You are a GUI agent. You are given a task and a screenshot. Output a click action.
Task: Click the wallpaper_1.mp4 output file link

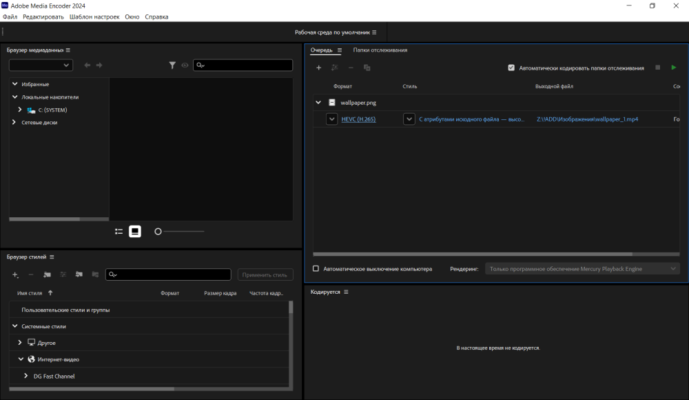tap(587, 119)
